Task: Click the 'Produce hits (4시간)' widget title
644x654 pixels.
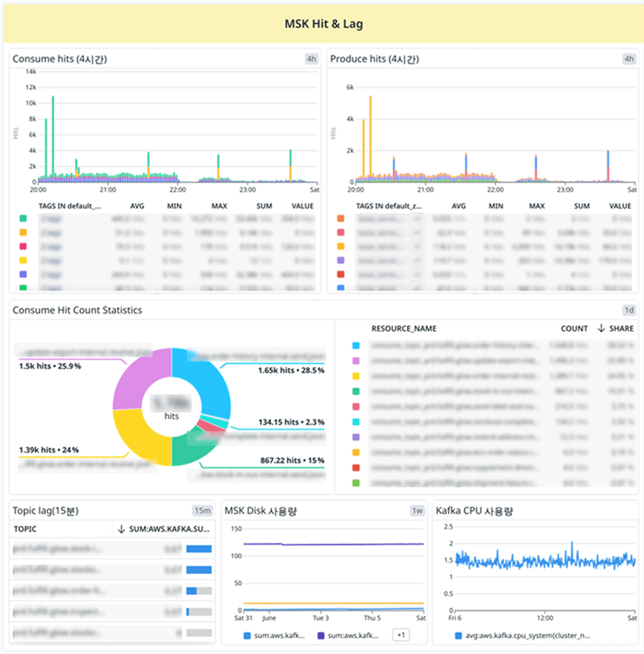Action: (x=374, y=59)
